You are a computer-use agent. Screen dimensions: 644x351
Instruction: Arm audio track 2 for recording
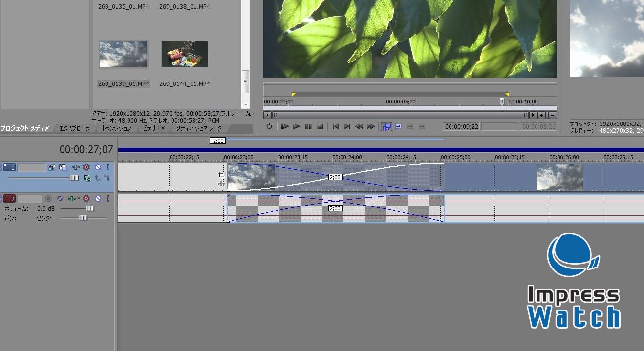48,198
